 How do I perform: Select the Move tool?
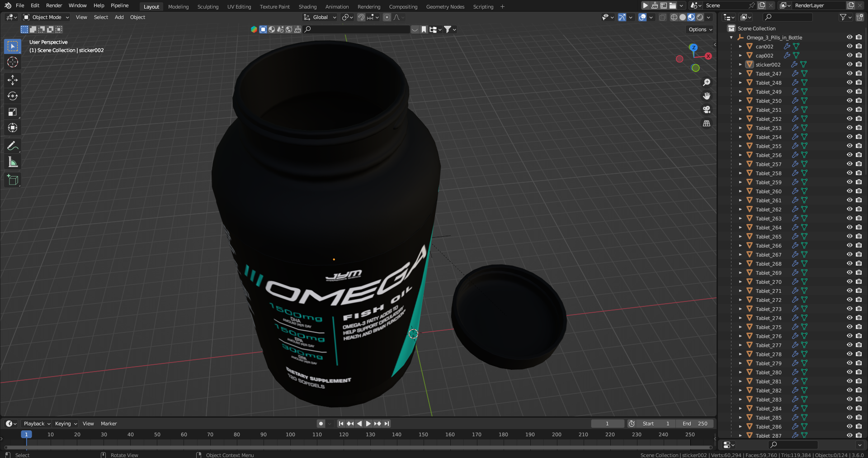tap(13, 80)
